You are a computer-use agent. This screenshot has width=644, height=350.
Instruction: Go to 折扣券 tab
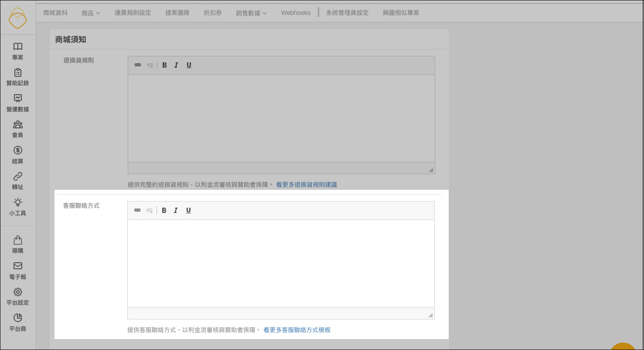coord(213,13)
